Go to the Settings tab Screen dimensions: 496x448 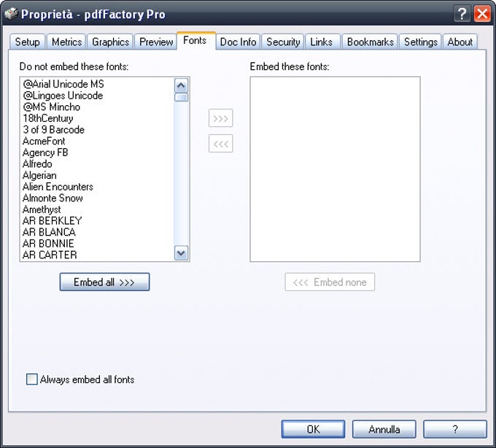coord(420,42)
